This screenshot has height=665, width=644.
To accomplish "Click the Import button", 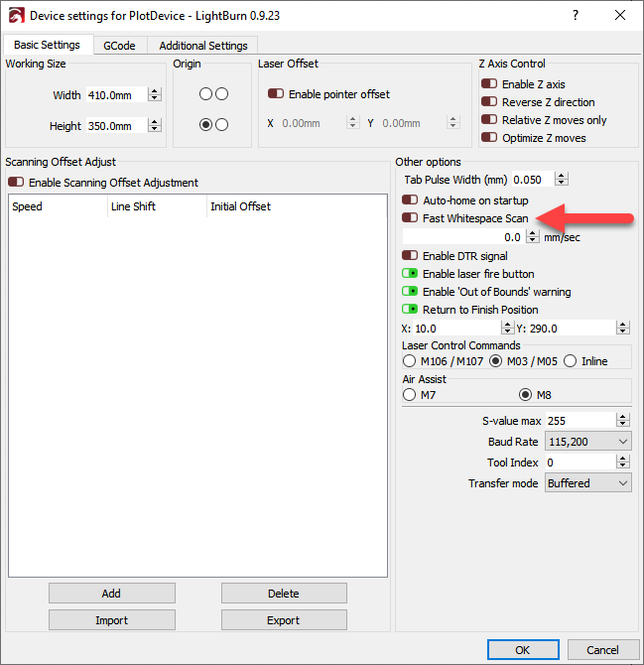I will 111,620.
